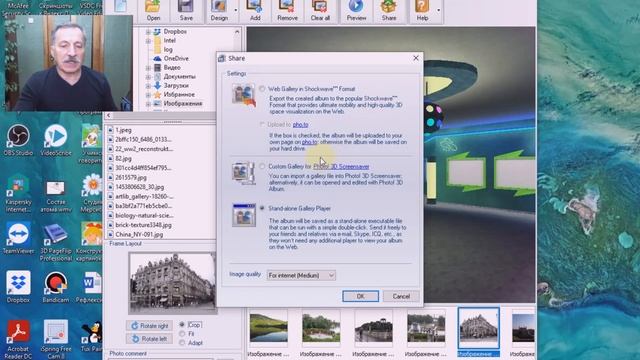Image resolution: width=640 pixels, height=360 pixels.
Task: Open VideoScribe desktop shortcut
Action: tap(56, 140)
